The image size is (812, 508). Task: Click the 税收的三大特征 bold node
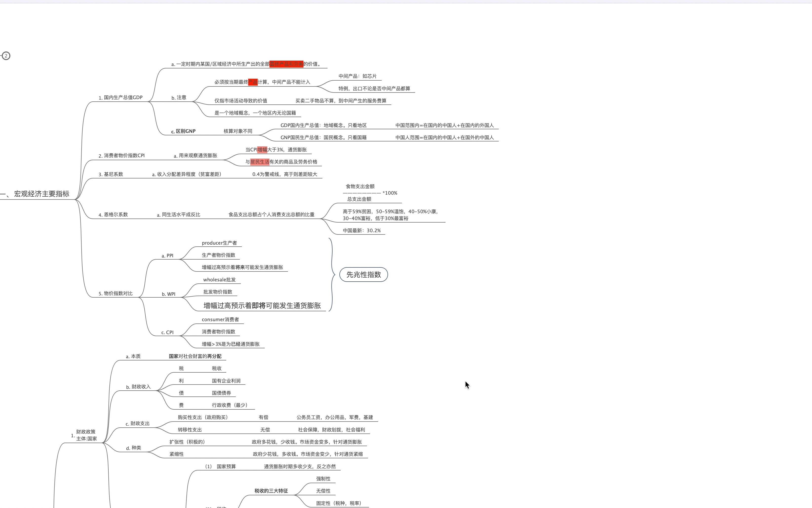pos(271,491)
